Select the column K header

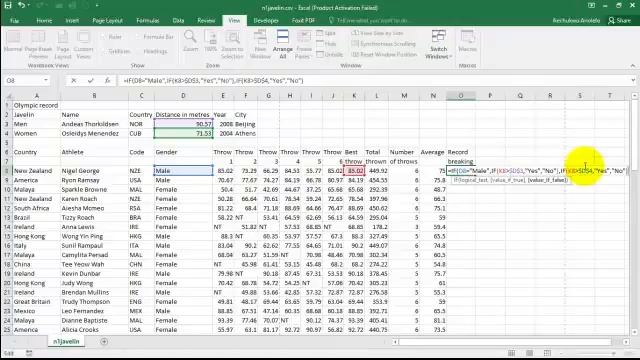pos(354,96)
